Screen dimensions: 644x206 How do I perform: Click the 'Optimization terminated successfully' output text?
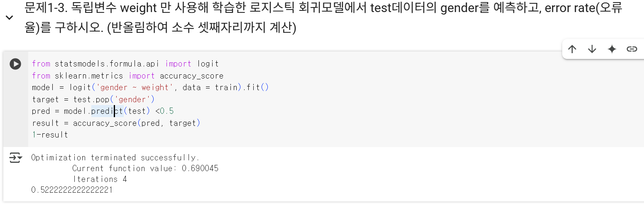115,157
